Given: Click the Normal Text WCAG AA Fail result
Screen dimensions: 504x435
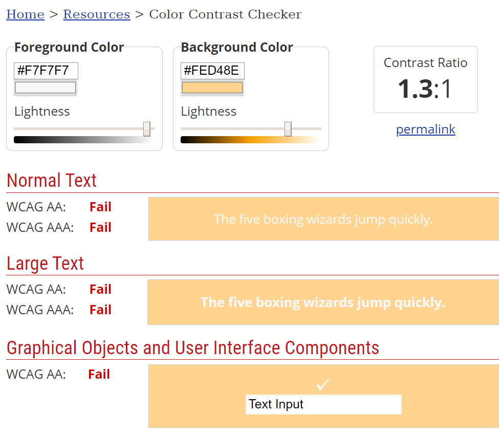Looking at the screenshot, I should (x=101, y=207).
